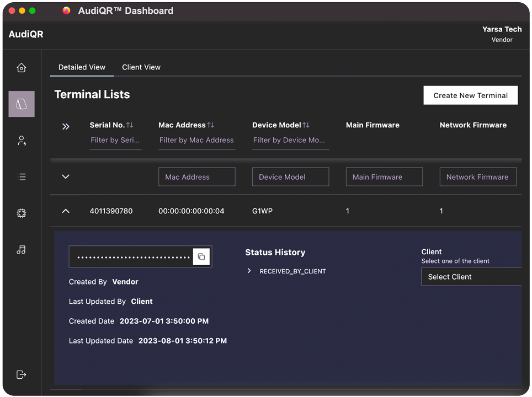Expand the RECEIVED_BY_CLIENT status history entry
Image resolution: width=532 pixels, height=397 pixels.
click(x=249, y=271)
